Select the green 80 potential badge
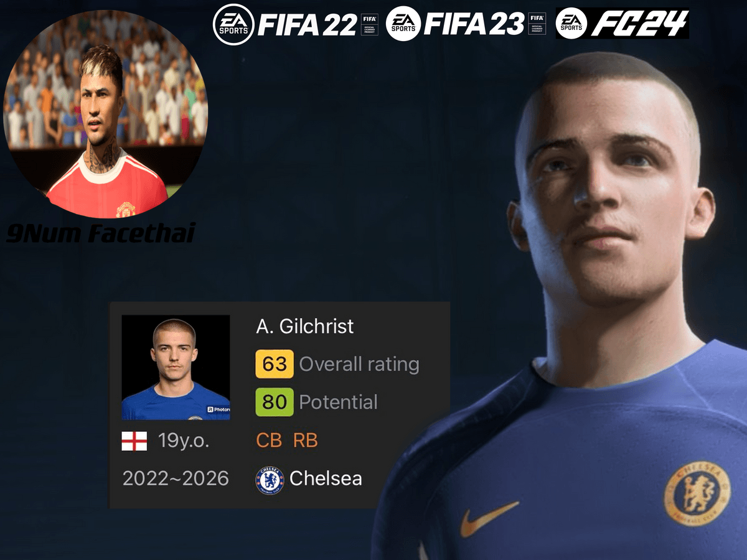 (274, 402)
